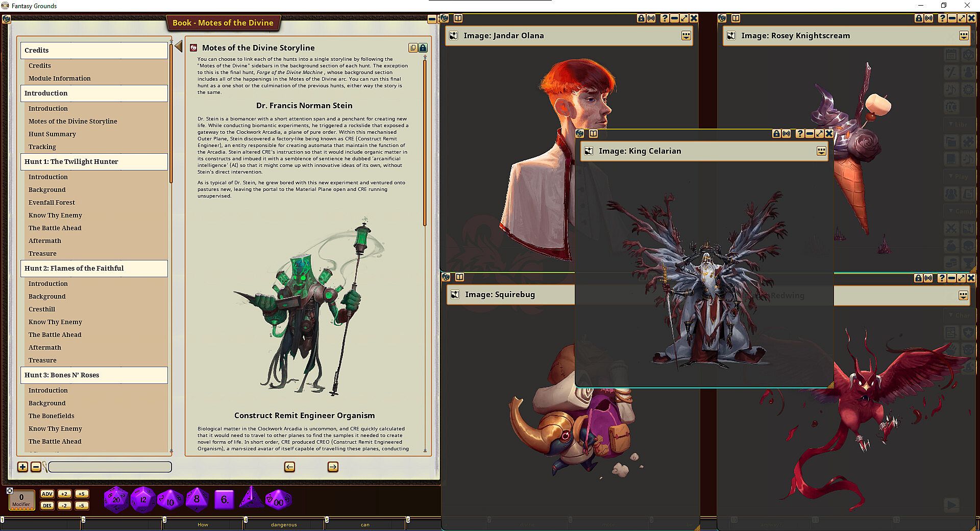Toggle the +5 modifier button

82,494
